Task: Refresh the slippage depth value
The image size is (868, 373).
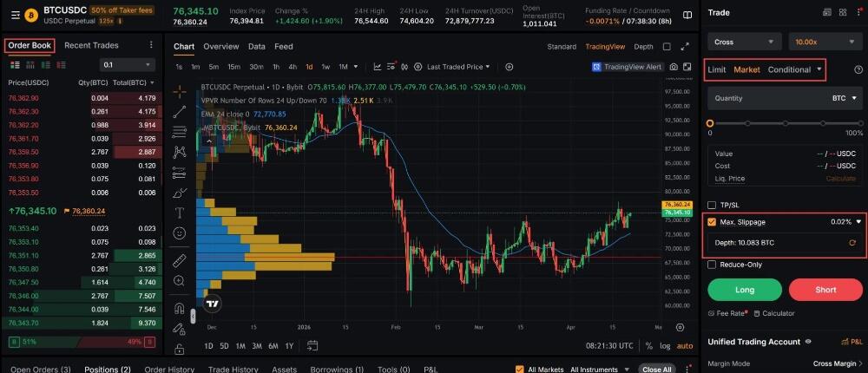Action: coord(852,243)
